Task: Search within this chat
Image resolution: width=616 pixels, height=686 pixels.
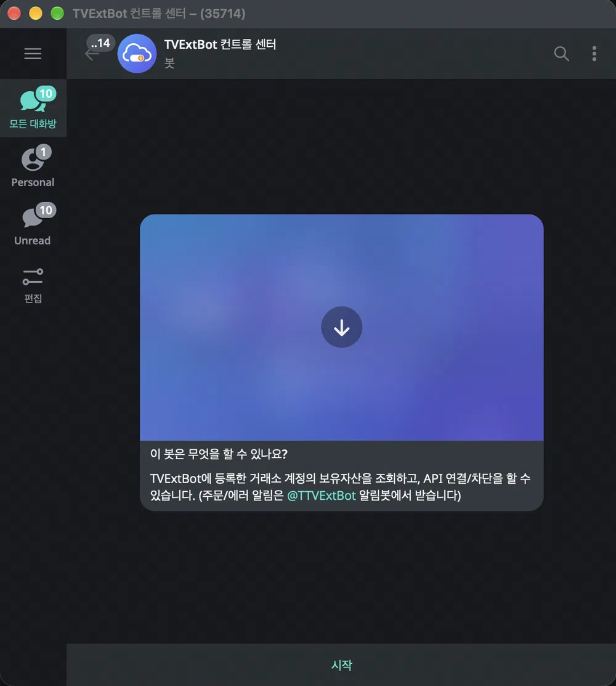Action: click(561, 54)
